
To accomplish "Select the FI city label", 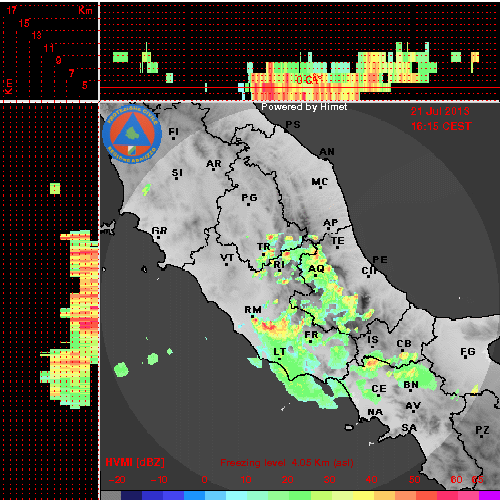I will click(x=173, y=132).
